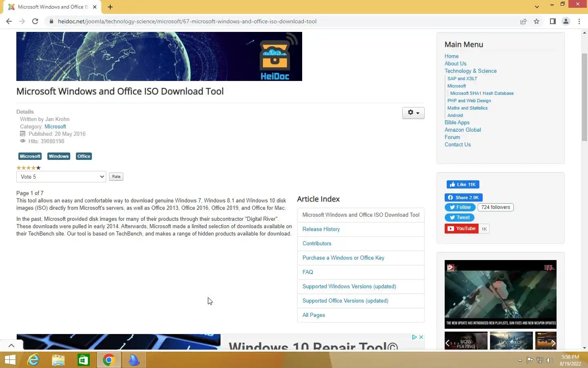Screen dimensions: 588x368
Task: Bookmark this page with the star icon
Action: click(x=537, y=21)
